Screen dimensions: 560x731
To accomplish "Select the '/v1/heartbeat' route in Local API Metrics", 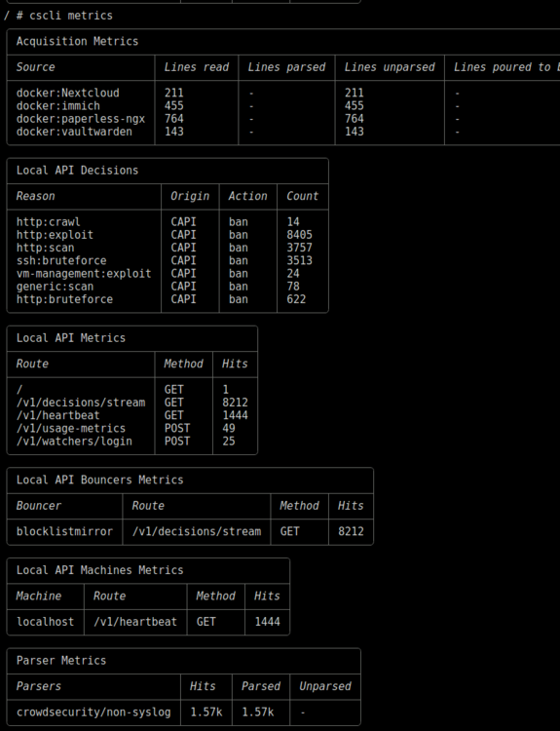I will [58, 415].
